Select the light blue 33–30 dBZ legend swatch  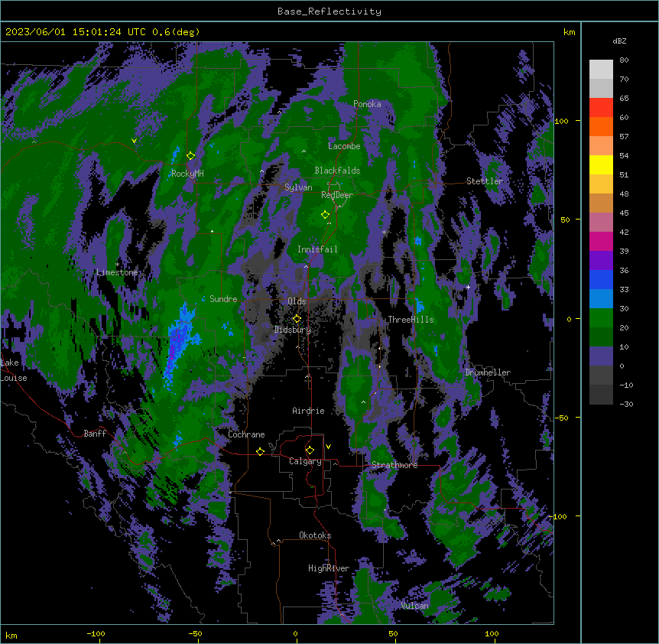click(601, 299)
